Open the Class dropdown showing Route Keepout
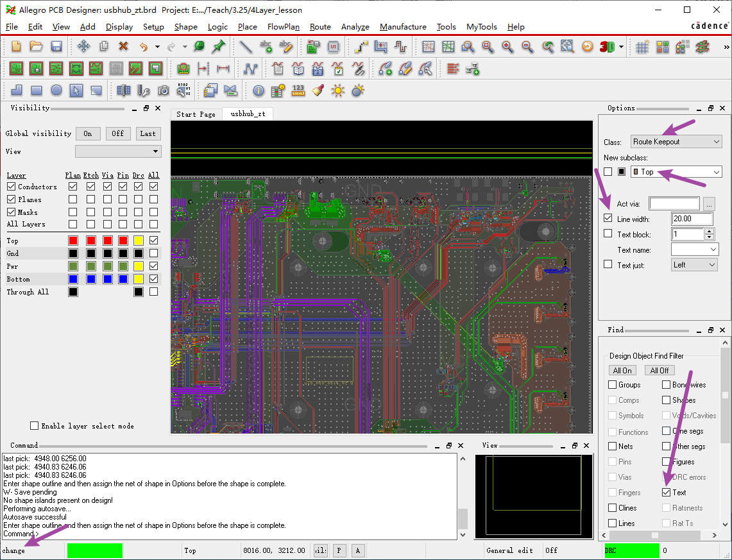The image size is (732, 560). pos(676,141)
